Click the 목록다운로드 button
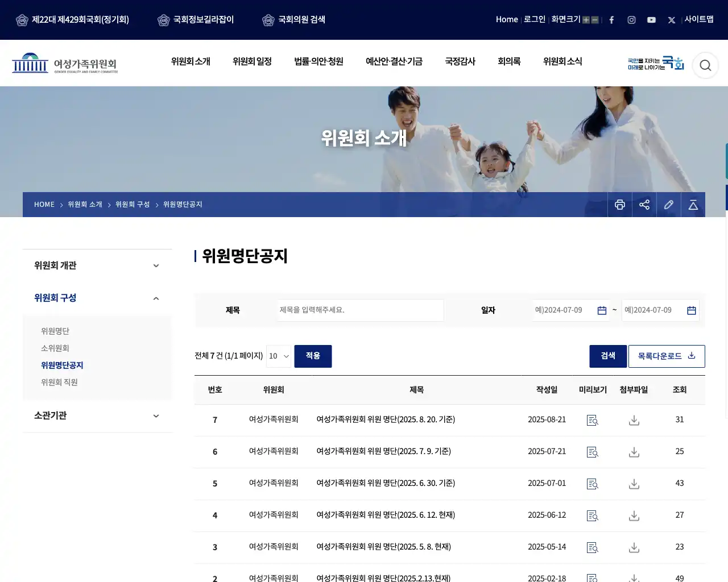The width and height of the screenshot is (728, 582). pos(667,356)
